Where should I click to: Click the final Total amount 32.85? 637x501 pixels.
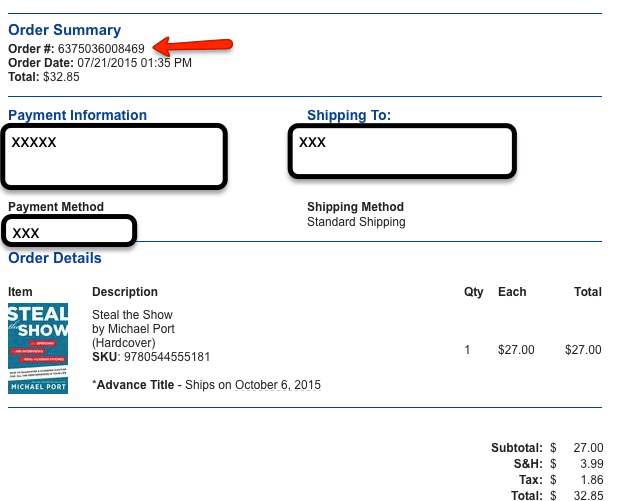point(588,495)
